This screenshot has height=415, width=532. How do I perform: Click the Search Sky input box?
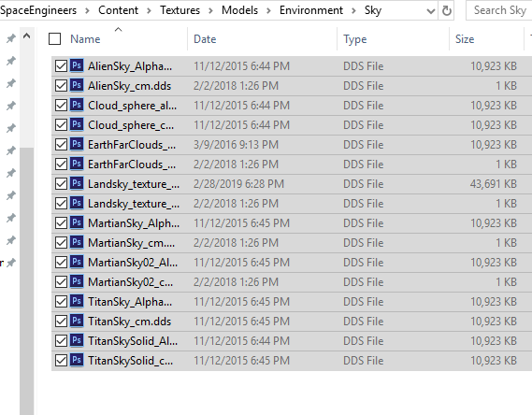(498, 10)
